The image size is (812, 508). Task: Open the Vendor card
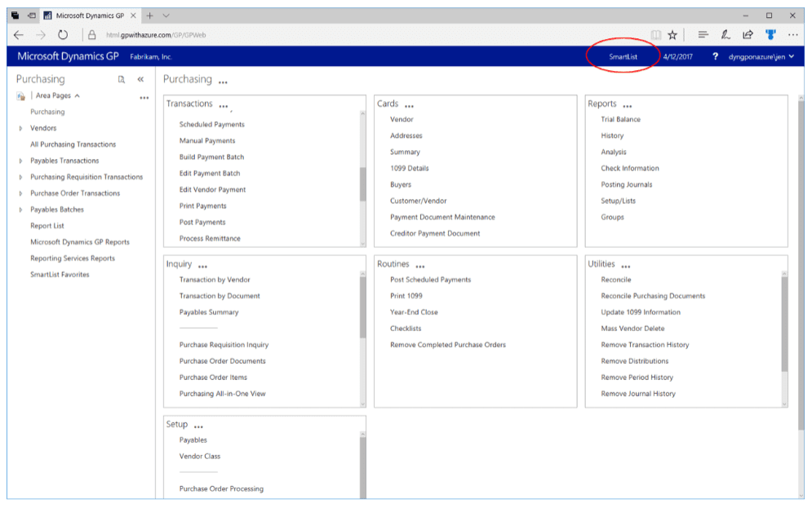click(x=402, y=120)
